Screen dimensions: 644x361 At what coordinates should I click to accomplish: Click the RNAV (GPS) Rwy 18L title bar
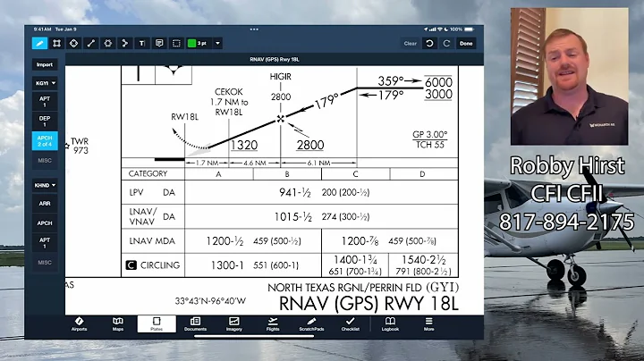pos(275,60)
